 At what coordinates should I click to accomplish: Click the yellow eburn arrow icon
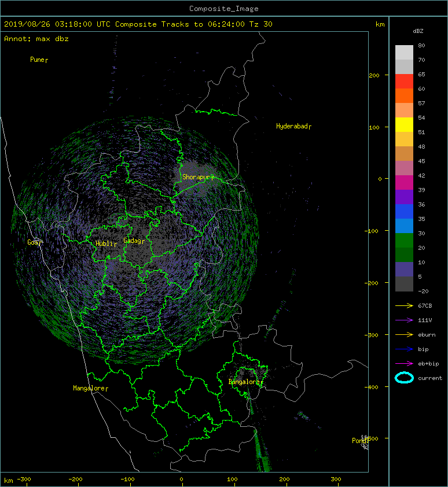pyautogui.click(x=404, y=334)
